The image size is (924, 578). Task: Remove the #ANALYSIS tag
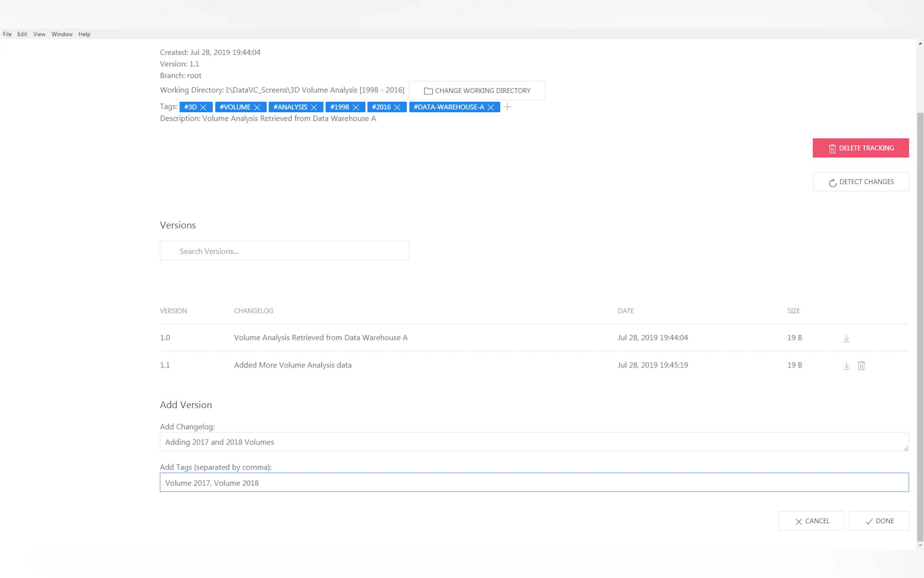click(314, 107)
